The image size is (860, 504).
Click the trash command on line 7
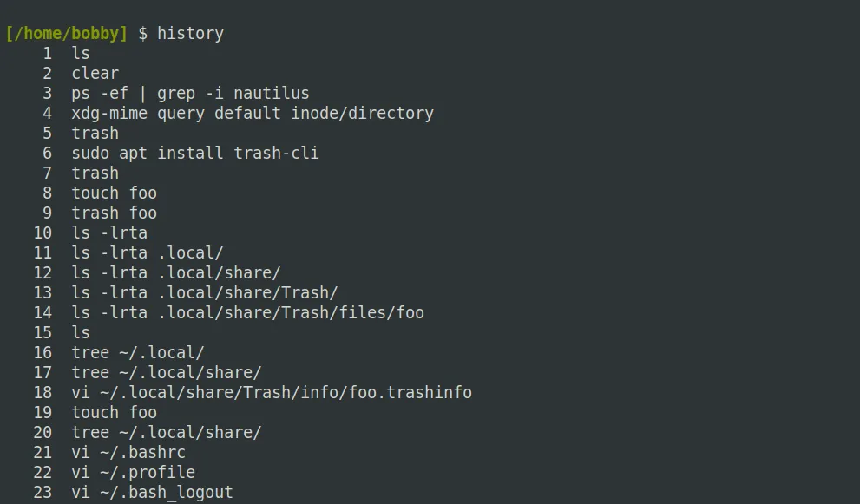tap(95, 173)
